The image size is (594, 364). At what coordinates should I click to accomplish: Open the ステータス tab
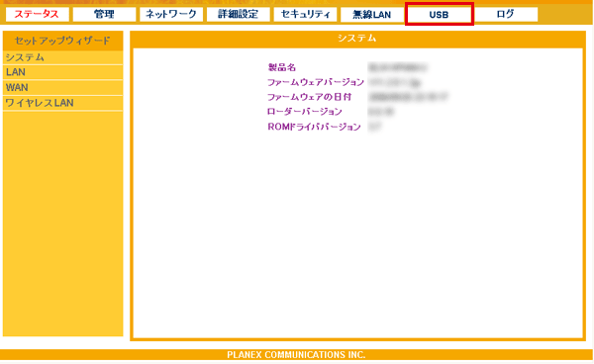click(x=38, y=15)
